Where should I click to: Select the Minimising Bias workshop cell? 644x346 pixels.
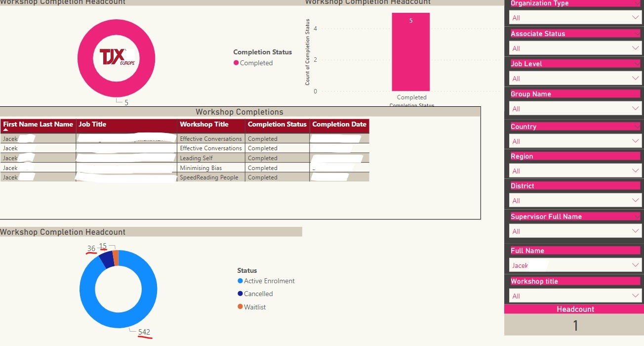tap(211, 168)
